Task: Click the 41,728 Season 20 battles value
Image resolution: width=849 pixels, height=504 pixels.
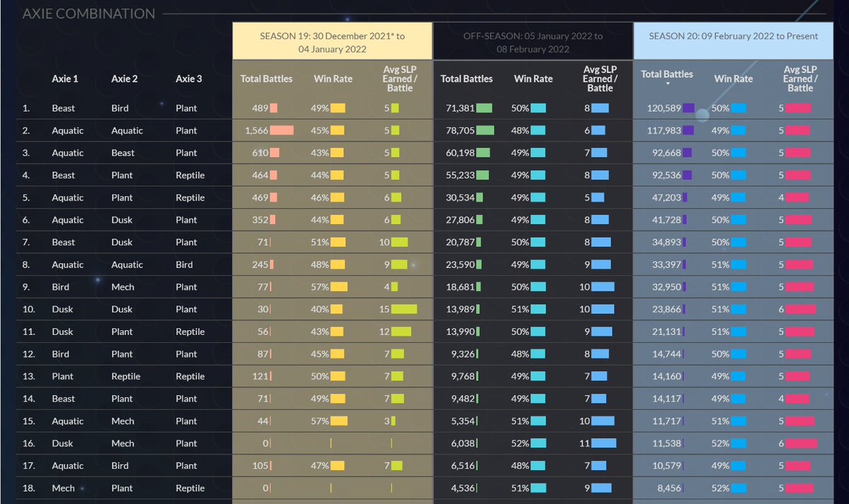Action: (x=666, y=220)
